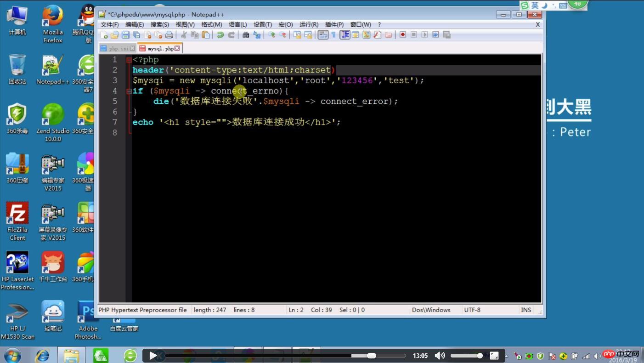The image size is (644, 363).
Task: Open Find using the binoculars icon
Action: click(x=246, y=34)
